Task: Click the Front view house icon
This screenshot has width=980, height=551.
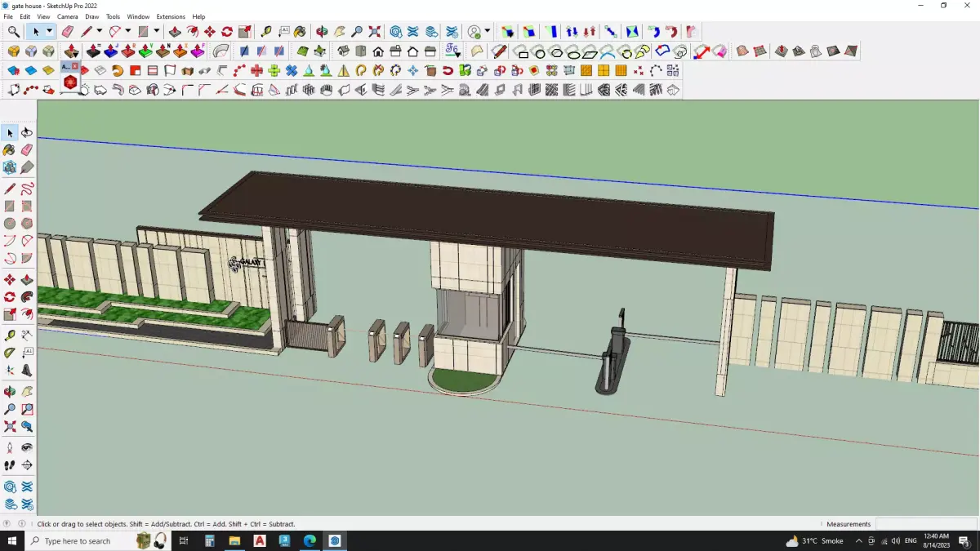Action: (378, 51)
